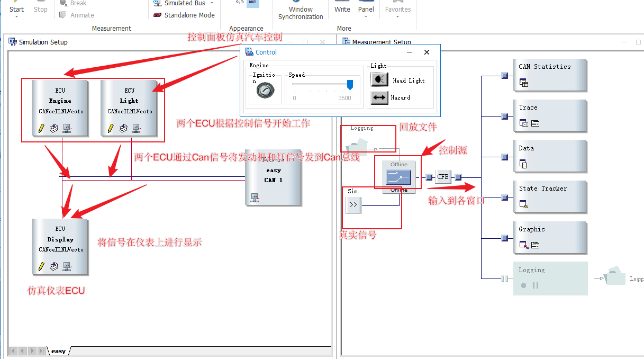Open the pencil edit icon on Engine ECU
The height and width of the screenshot is (359, 644).
coord(42,128)
